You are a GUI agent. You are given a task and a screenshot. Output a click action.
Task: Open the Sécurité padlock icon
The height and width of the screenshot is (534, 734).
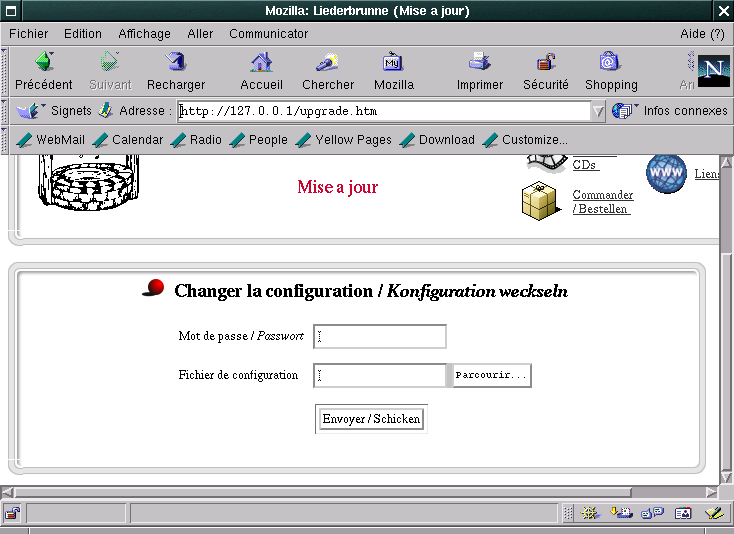tap(545, 63)
